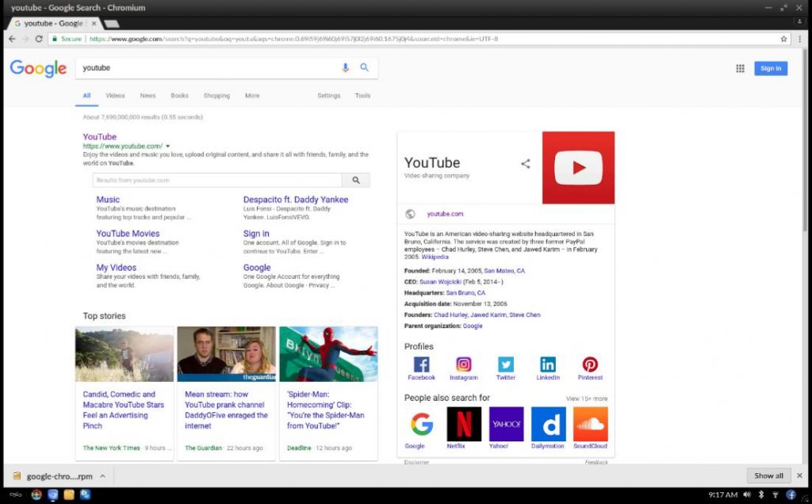The height and width of the screenshot is (504, 812).
Task: Open the My Videos sitelink
Action: (x=117, y=268)
